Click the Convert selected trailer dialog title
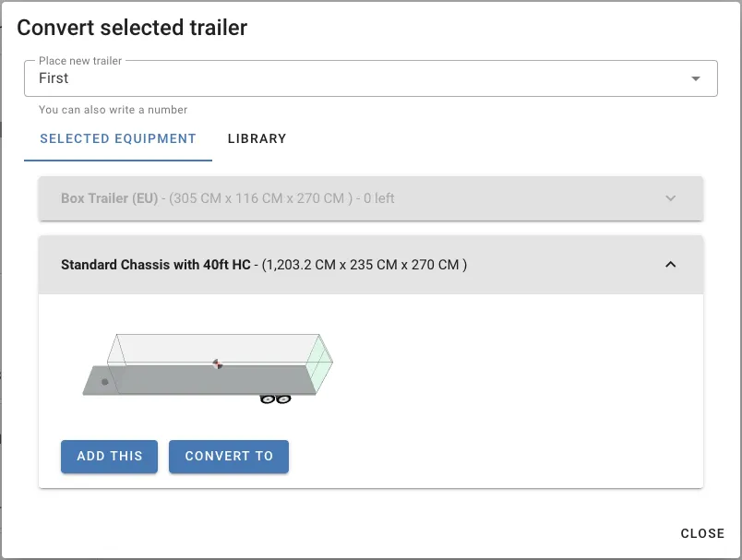The width and height of the screenshot is (742, 560). pyautogui.click(x=132, y=28)
